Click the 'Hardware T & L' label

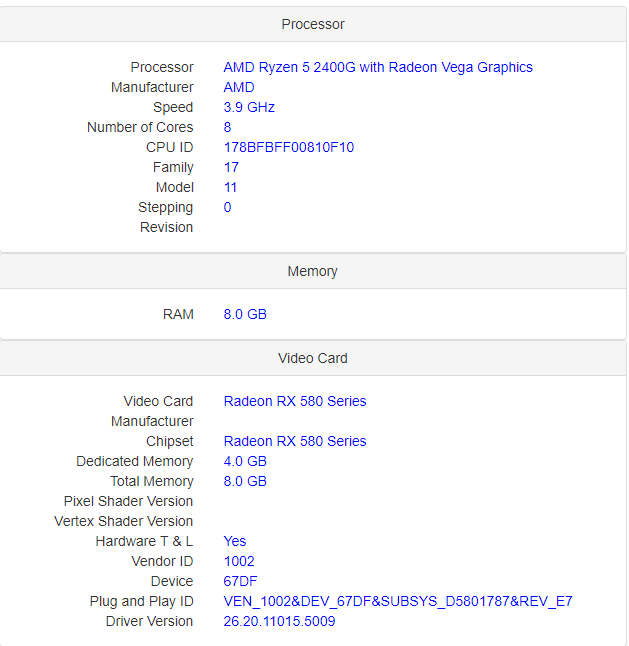pos(144,541)
